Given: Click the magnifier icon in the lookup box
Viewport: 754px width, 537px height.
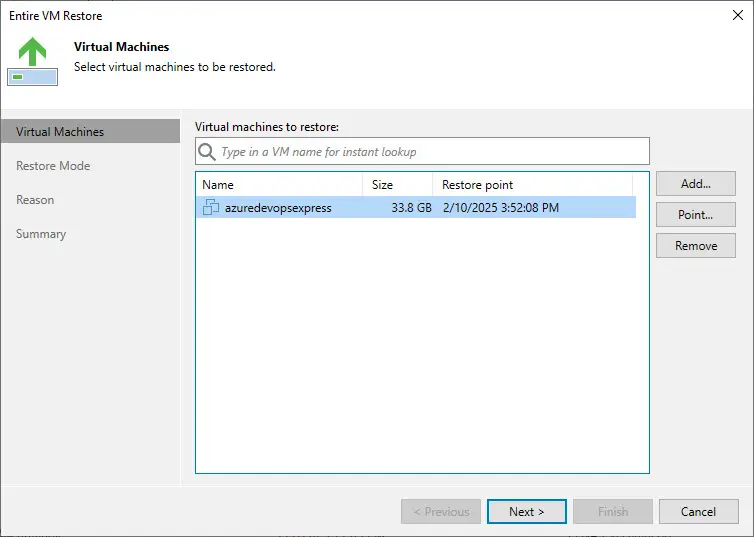Looking at the screenshot, I should (x=207, y=152).
